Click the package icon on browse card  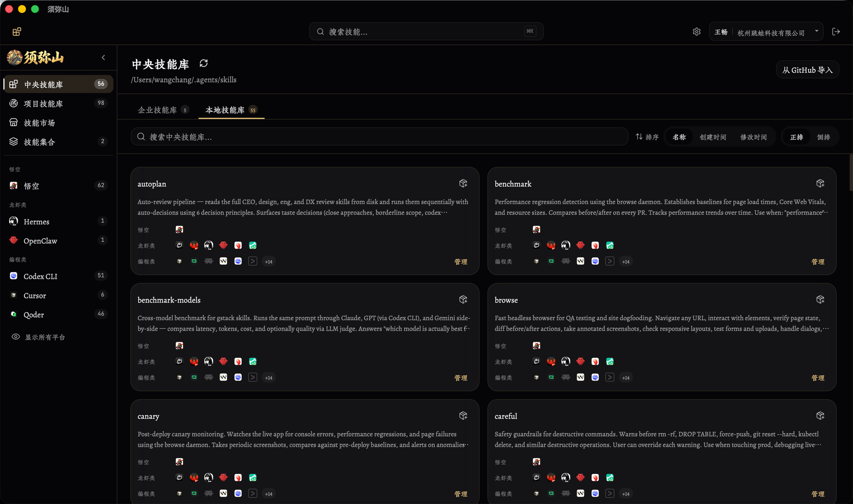pos(820,299)
